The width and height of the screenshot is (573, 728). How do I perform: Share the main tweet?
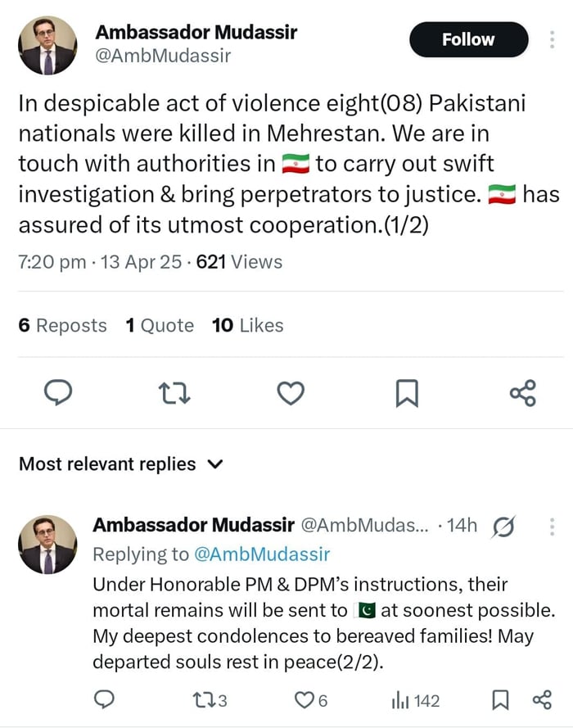(x=523, y=394)
